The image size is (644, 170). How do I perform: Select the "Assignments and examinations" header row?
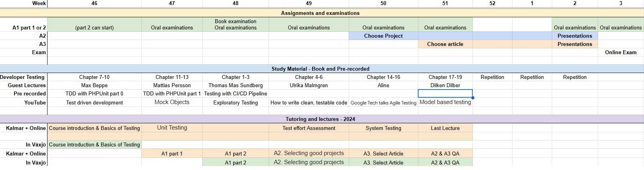pos(320,13)
